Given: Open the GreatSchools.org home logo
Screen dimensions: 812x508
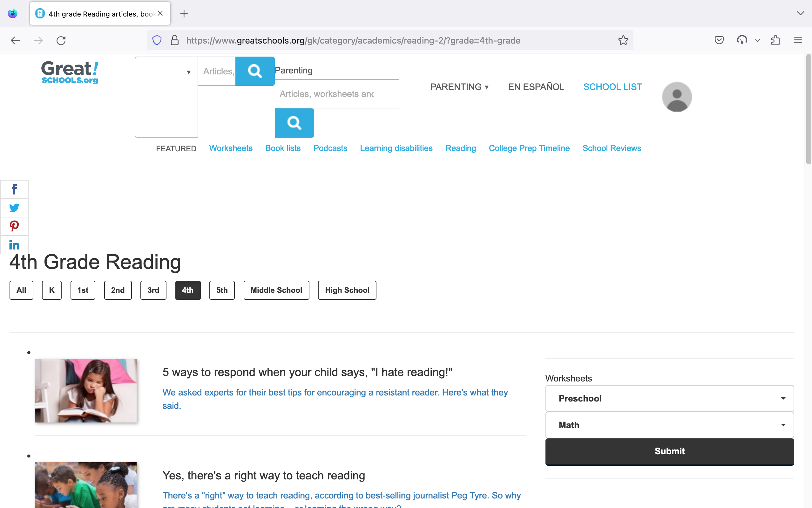Looking at the screenshot, I should coord(70,72).
